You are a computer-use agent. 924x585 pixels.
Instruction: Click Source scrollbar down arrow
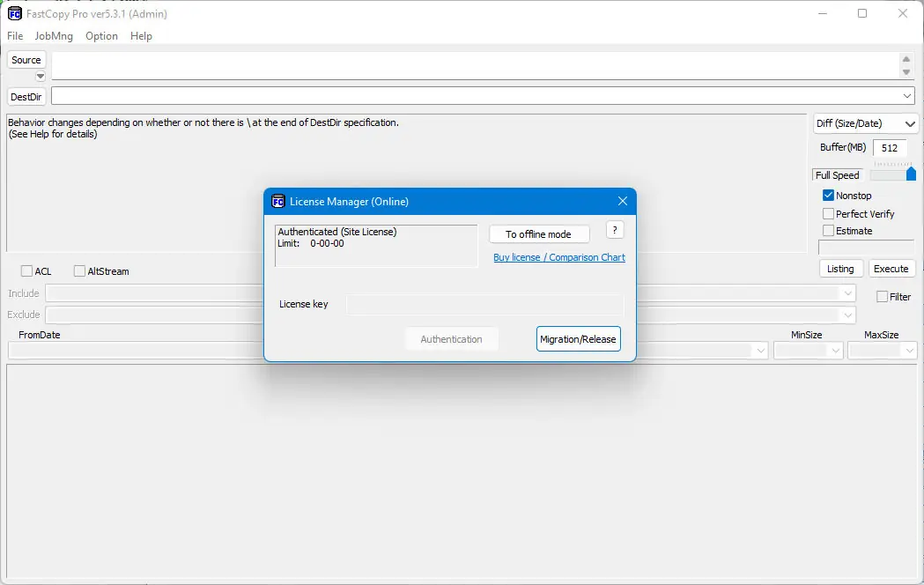click(x=906, y=72)
